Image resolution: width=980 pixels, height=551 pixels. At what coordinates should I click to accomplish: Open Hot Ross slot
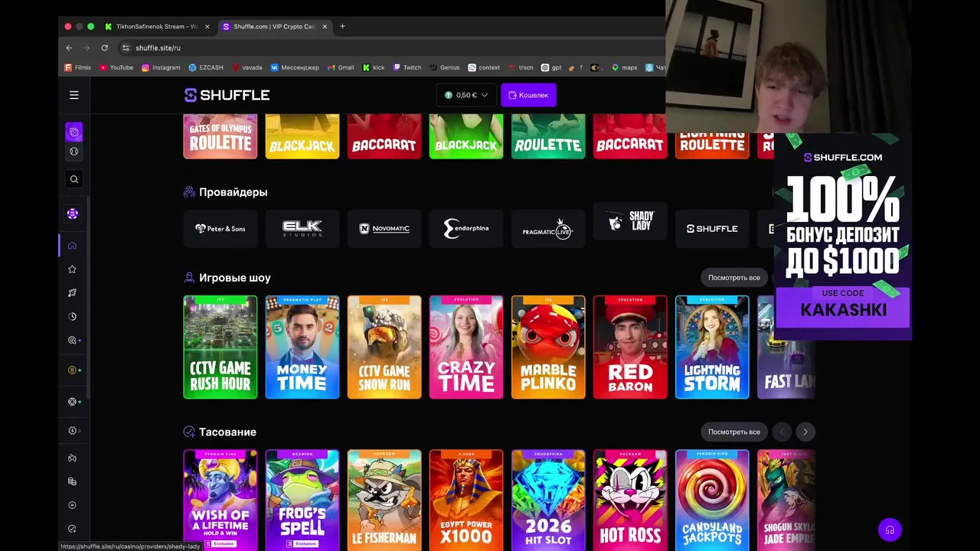coord(630,500)
